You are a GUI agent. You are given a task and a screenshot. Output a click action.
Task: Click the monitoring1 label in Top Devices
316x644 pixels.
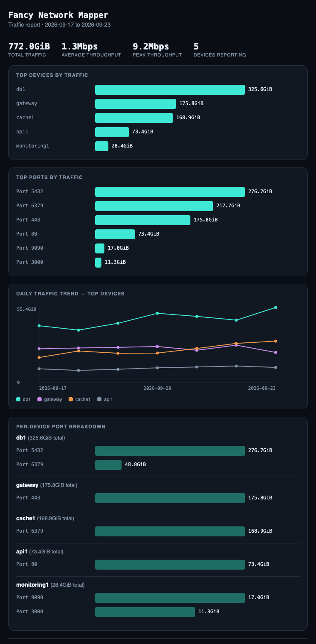click(33, 146)
